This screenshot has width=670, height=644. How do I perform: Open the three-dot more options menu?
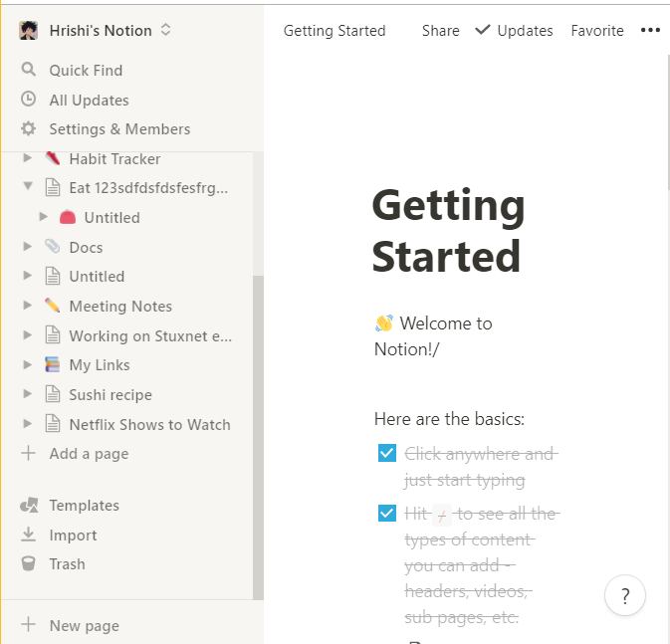(650, 30)
